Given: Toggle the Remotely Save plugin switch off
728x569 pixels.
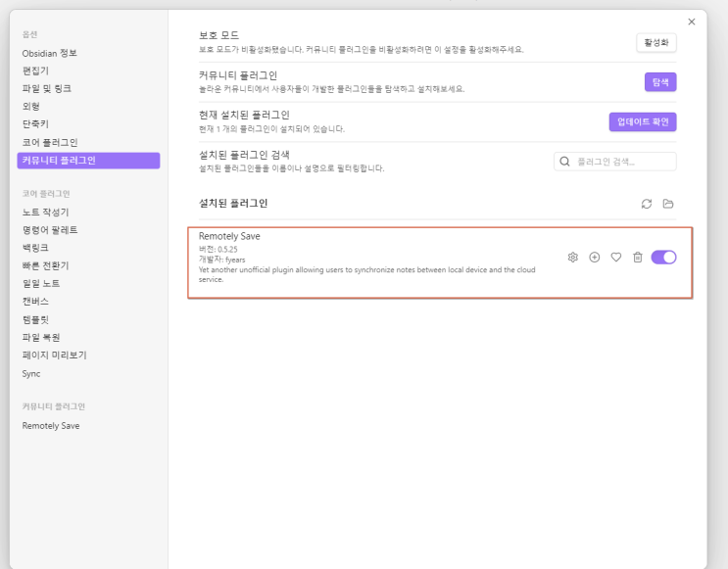Looking at the screenshot, I should [663, 258].
